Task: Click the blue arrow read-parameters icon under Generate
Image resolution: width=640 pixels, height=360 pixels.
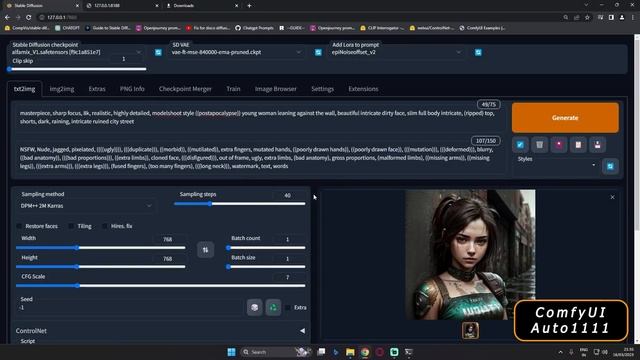Action: pos(520,145)
